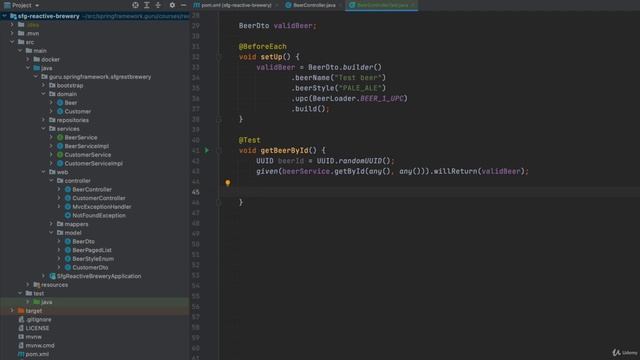Image resolution: width=640 pixels, height=360 pixels.
Task: Open BeerService interface
Action: click(81, 138)
